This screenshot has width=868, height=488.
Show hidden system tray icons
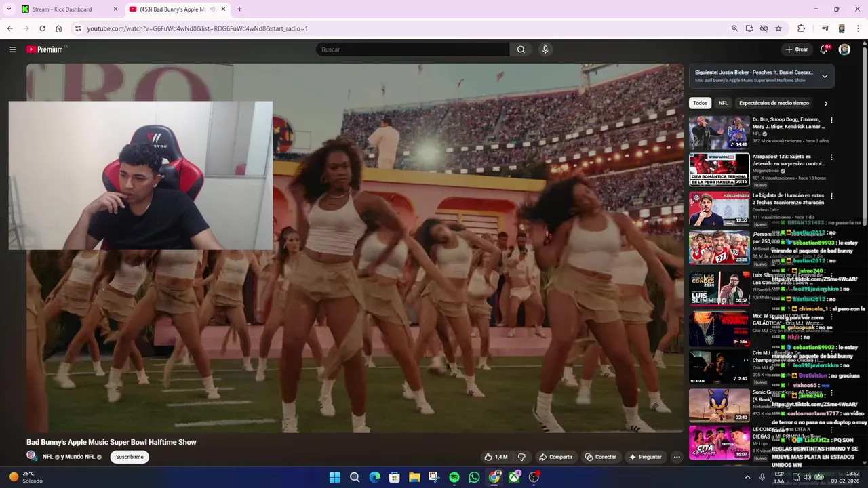point(747,477)
